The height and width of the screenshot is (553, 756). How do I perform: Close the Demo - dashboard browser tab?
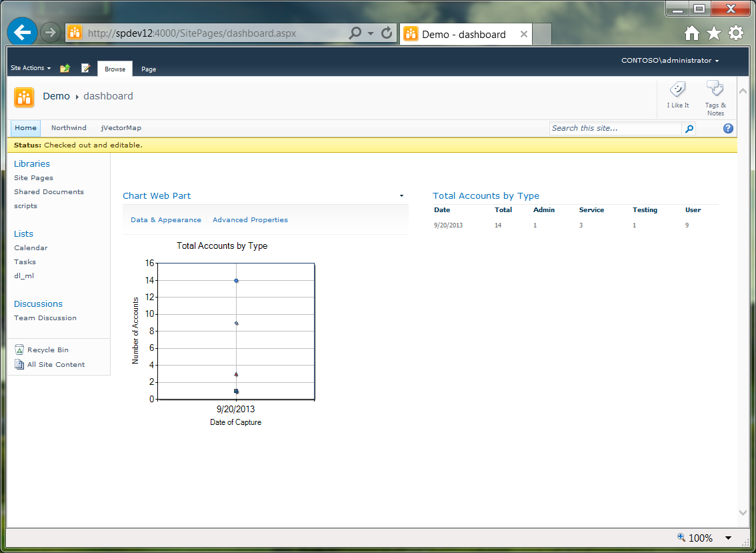pos(523,34)
